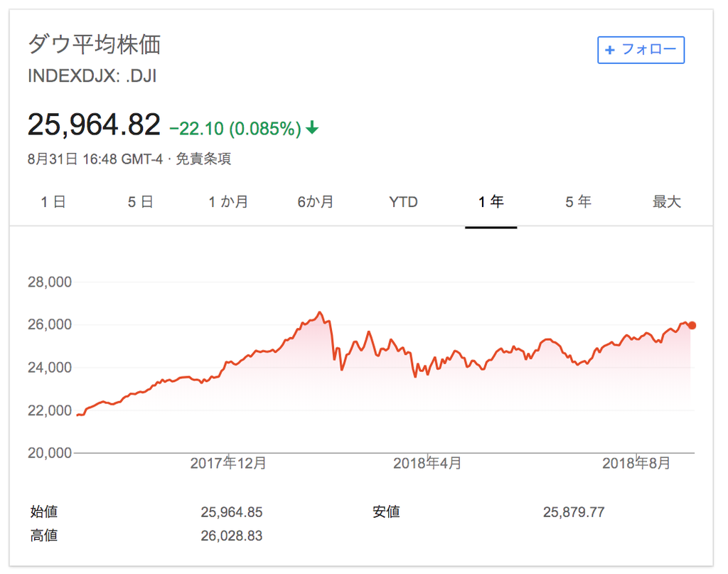Click the 2018年4月 axis label
This screenshot has height=574, width=728.
427,463
